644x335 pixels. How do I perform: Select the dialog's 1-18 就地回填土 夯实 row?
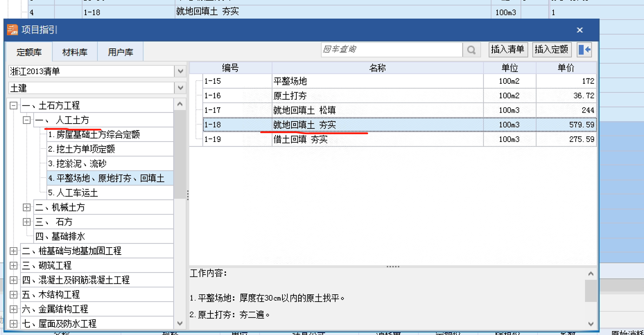pos(400,125)
